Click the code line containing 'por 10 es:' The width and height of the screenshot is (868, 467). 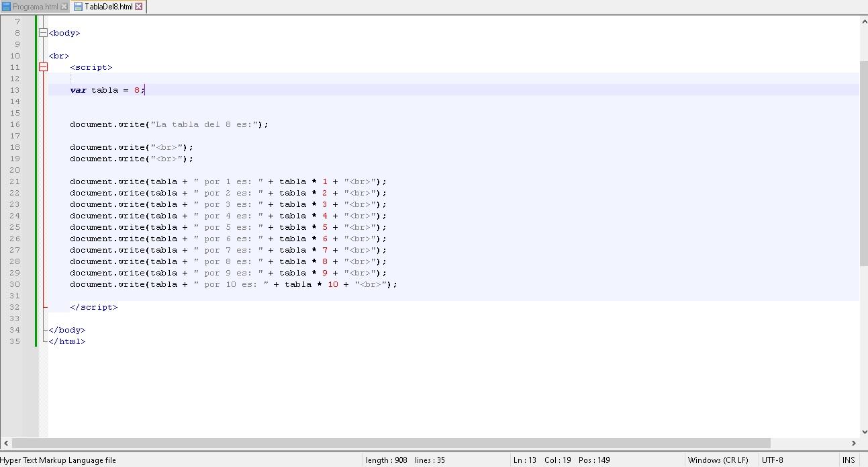click(x=234, y=284)
